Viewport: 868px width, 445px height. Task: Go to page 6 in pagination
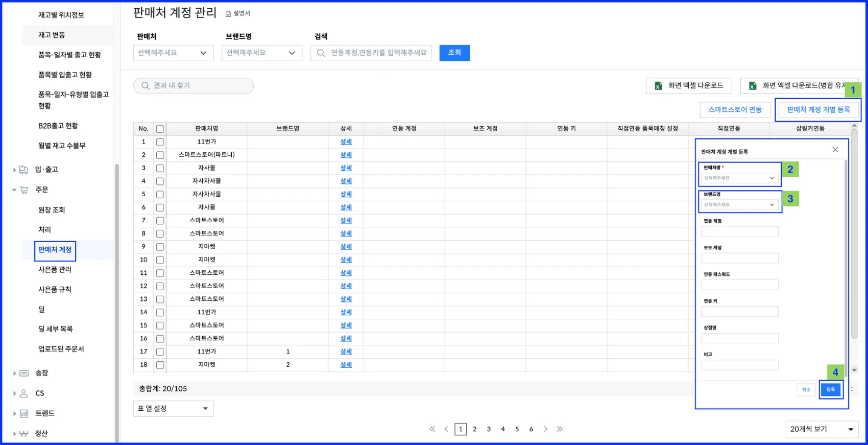click(531, 429)
